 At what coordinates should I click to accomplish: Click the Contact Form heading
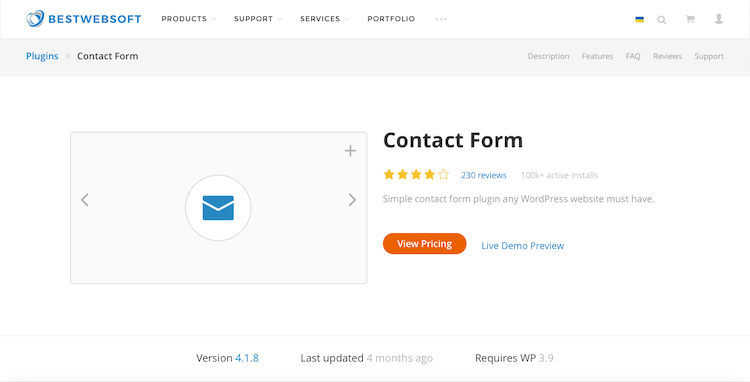click(x=452, y=140)
